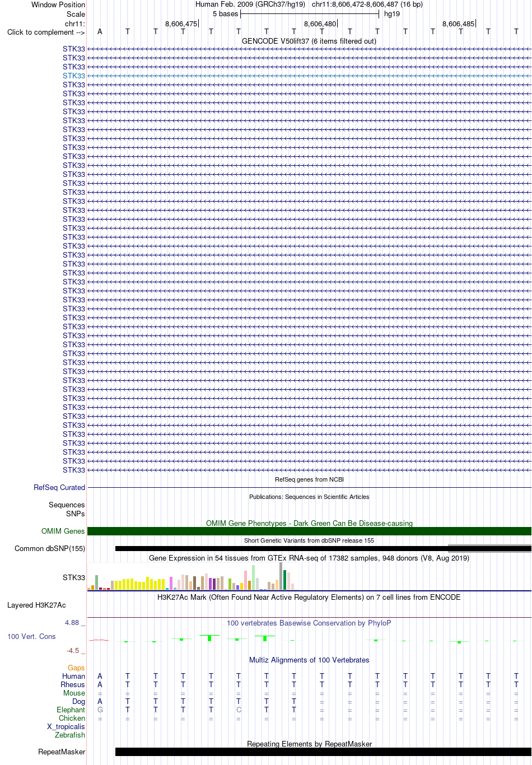The height and width of the screenshot is (765, 532).
Task: Click the tallest gray bar in GTEx chart
Action: coord(281,576)
